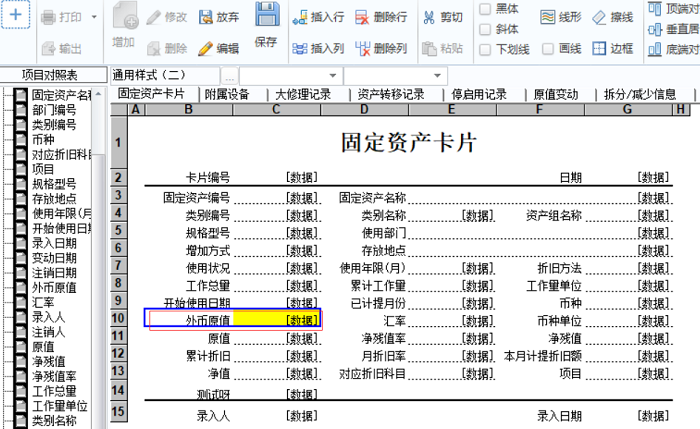Click the 边框 border icon
This screenshot has height=429, width=700.
coord(599,48)
